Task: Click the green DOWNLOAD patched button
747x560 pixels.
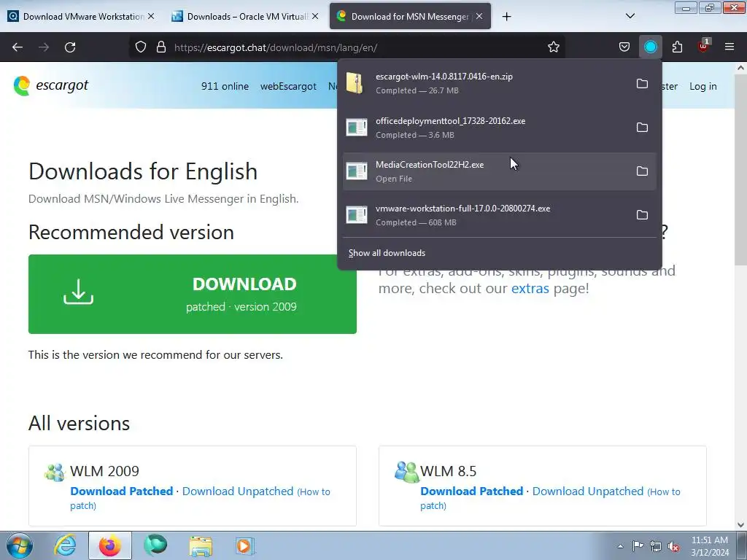Action: (x=193, y=294)
